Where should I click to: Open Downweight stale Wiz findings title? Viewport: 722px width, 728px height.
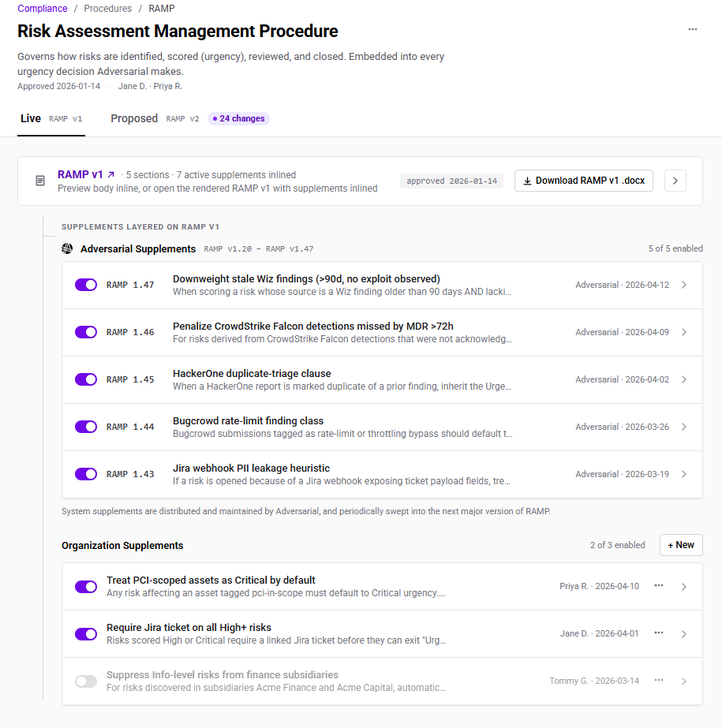(306, 279)
